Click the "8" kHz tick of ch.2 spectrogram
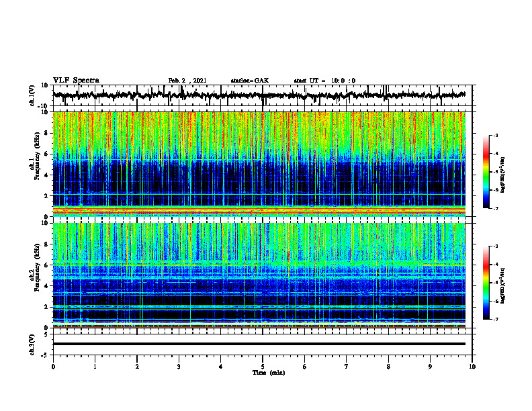This screenshot has width=532, height=411. coord(47,244)
